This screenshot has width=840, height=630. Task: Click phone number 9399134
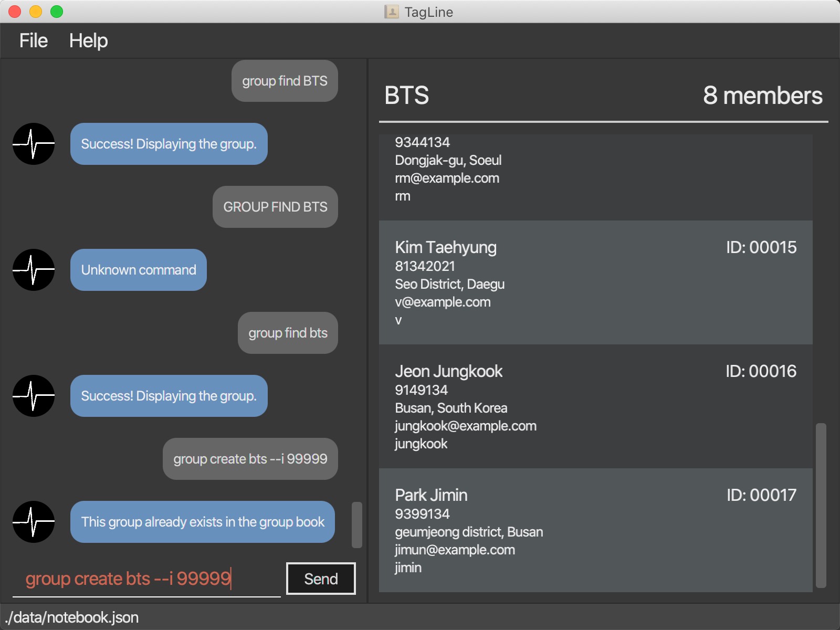coord(422,514)
